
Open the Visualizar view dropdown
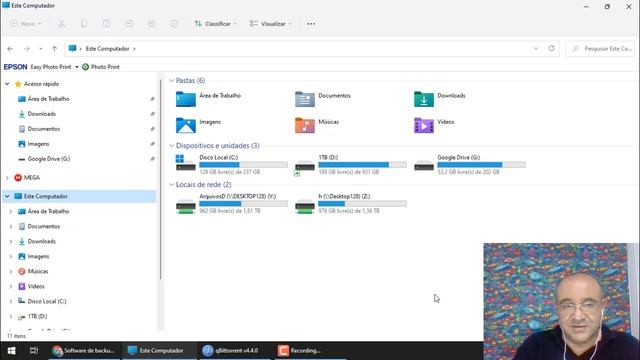271,24
